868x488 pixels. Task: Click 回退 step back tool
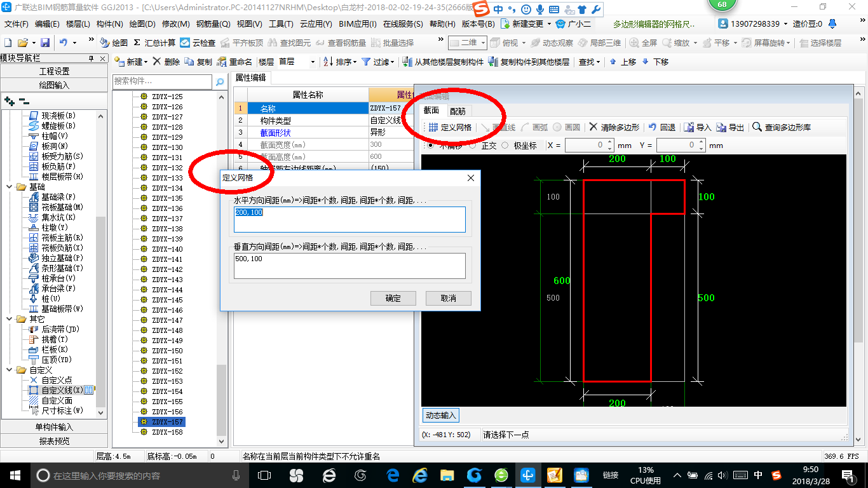click(661, 127)
